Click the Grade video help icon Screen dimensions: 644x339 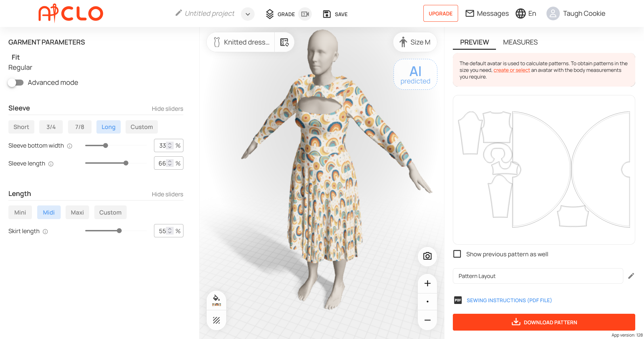pos(305,14)
